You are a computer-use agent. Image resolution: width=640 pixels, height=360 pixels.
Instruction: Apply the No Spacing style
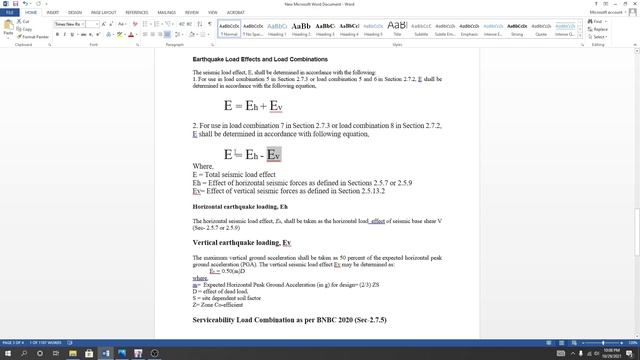point(253,29)
